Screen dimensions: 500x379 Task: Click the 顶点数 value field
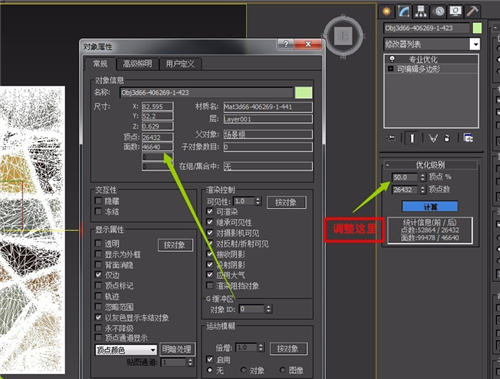pos(405,190)
